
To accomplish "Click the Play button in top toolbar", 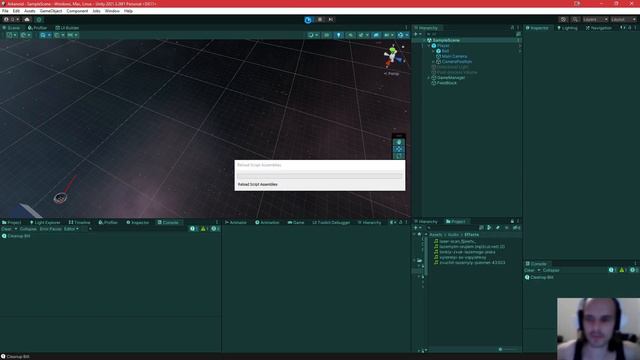I will click(308, 20).
